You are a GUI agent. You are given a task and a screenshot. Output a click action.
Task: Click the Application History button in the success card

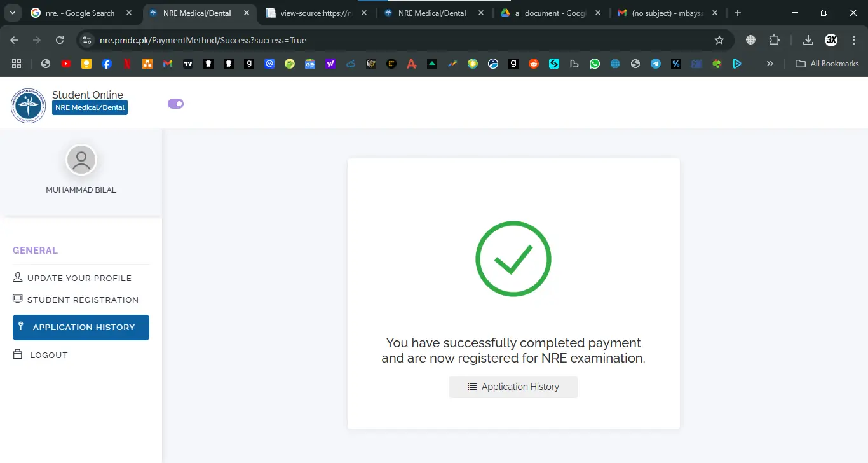513,386
